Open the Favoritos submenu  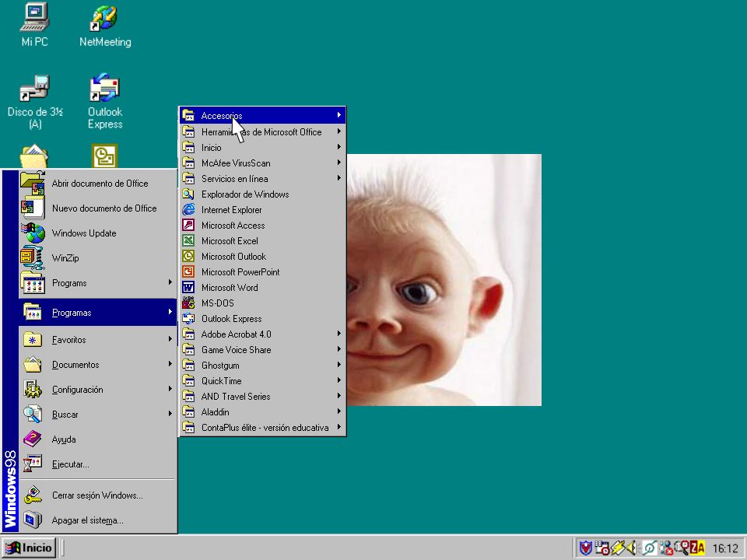pos(98,340)
